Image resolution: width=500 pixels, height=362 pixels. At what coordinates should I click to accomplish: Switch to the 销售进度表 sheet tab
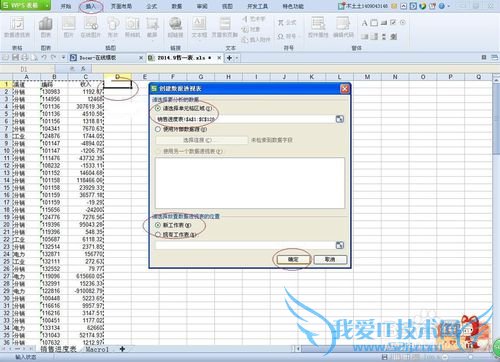pos(58,349)
